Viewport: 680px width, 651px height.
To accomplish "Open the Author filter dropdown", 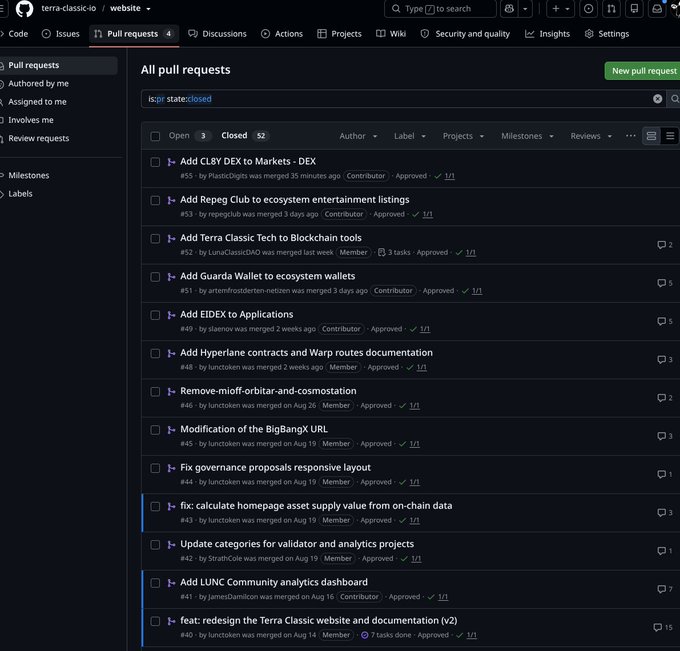I will tap(358, 136).
